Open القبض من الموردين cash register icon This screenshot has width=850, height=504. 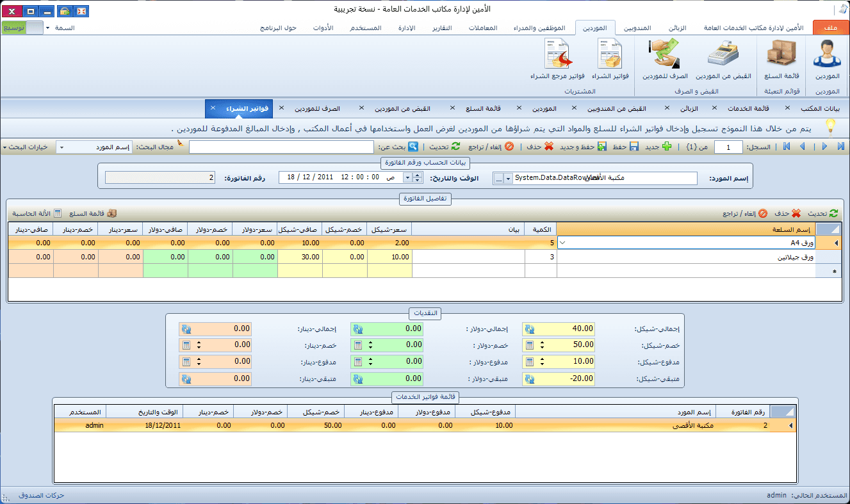pyautogui.click(x=723, y=59)
